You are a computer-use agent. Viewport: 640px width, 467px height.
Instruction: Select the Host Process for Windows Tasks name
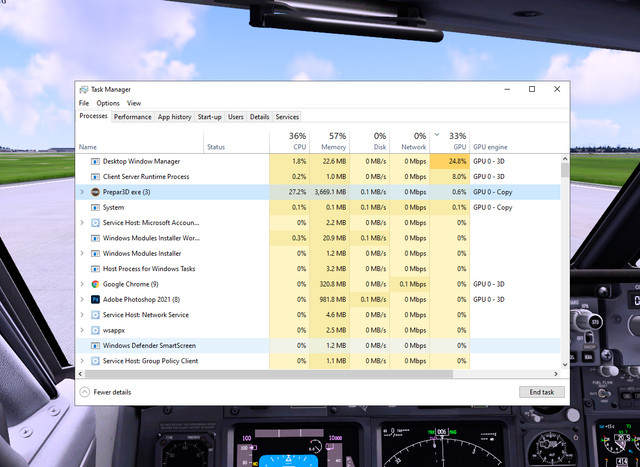(x=149, y=269)
